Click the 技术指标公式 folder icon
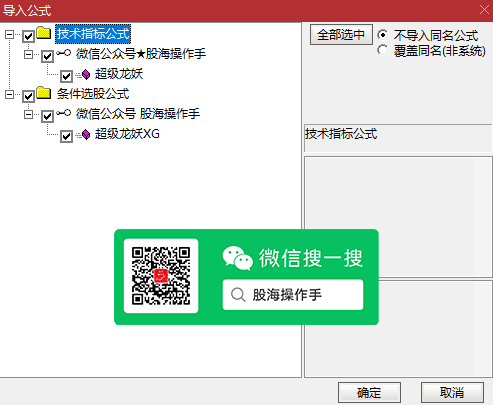This screenshot has width=493, height=405. (44, 33)
